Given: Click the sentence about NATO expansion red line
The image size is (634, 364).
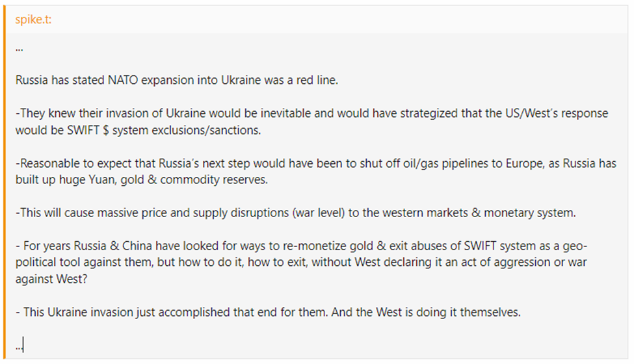Looking at the screenshot, I should 177,80.
